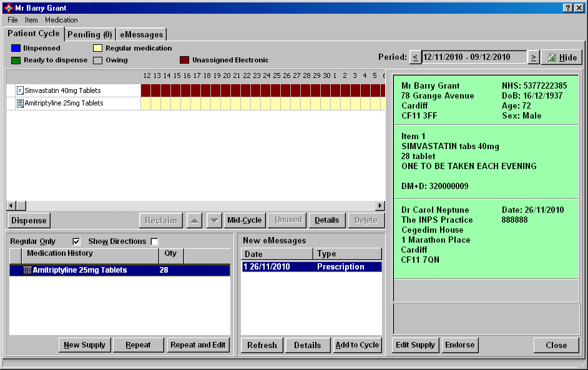Screen dimensions: 588x370
Task: Click Add to Cycle button
Action: pos(357,345)
